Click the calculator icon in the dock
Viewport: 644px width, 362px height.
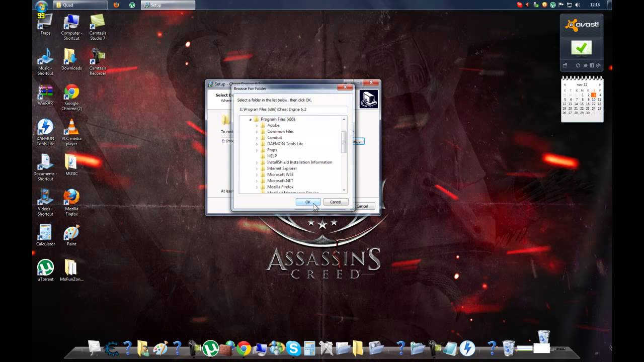pos(309,348)
